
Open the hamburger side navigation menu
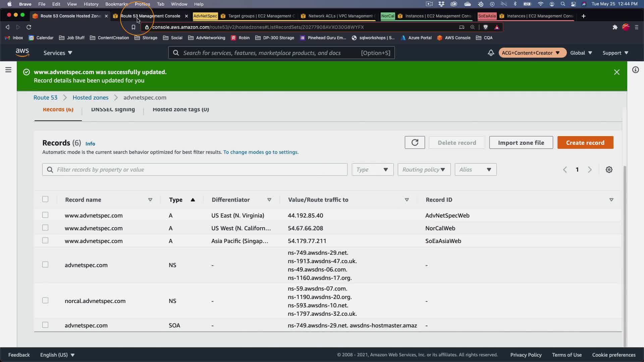(8, 70)
